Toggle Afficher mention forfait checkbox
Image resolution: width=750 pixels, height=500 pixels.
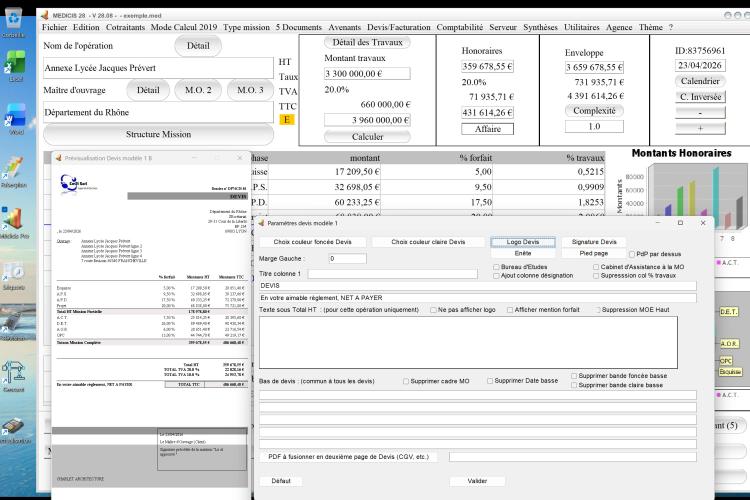click(x=510, y=310)
